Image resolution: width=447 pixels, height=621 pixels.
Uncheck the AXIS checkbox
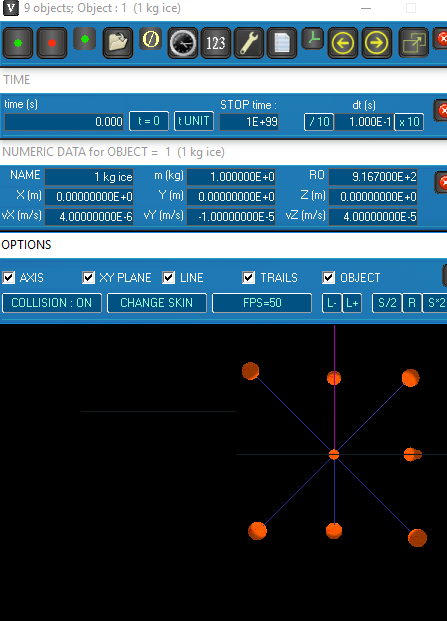[9, 278]
